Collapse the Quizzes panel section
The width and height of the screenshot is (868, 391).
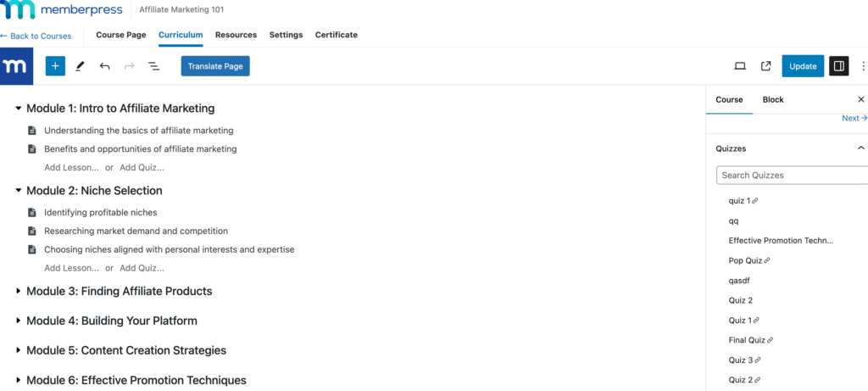pyautogui.click(x=860, y=148)
